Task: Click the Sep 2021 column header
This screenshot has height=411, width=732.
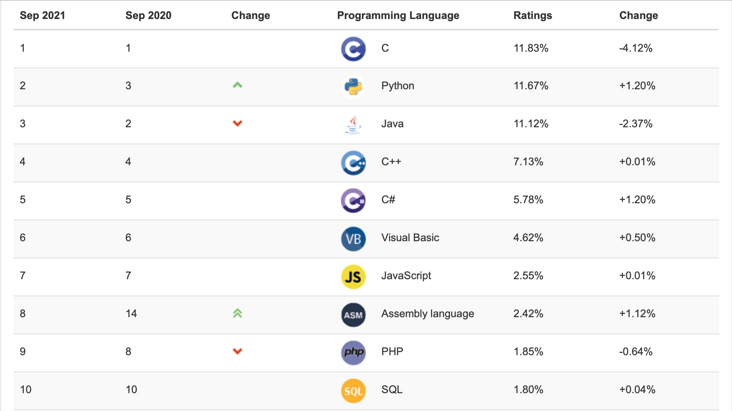Action: pos(42,16)
